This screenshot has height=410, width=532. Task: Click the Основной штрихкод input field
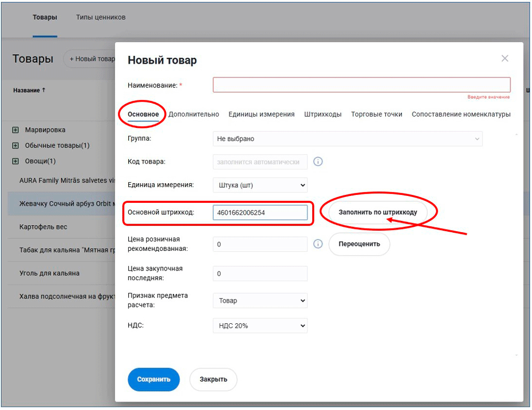260,212
